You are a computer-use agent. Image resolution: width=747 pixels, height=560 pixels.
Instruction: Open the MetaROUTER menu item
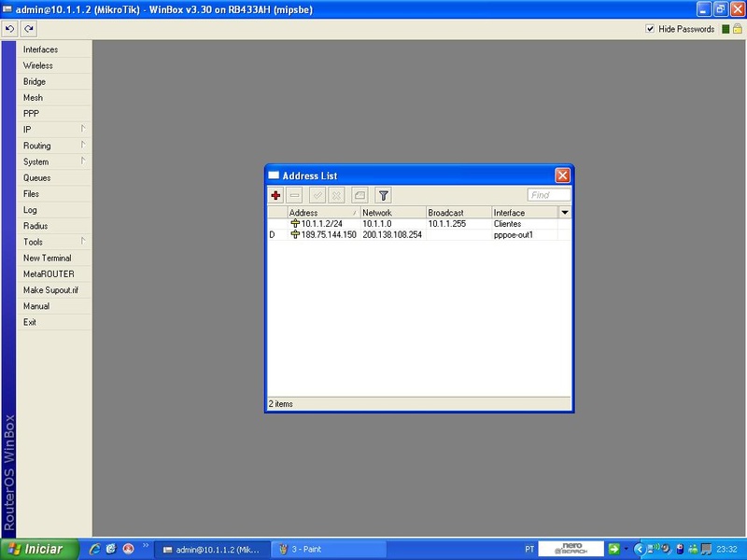[x=54, y=273]
